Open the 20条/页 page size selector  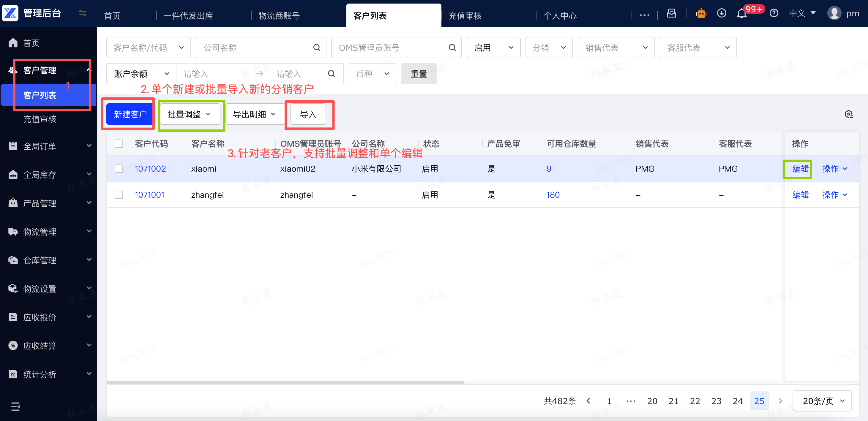pos(822,401)
